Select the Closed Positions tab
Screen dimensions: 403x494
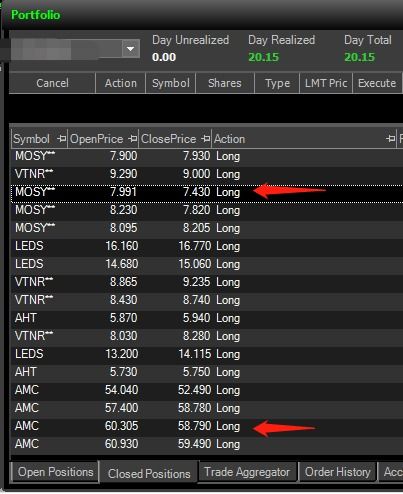149,473
